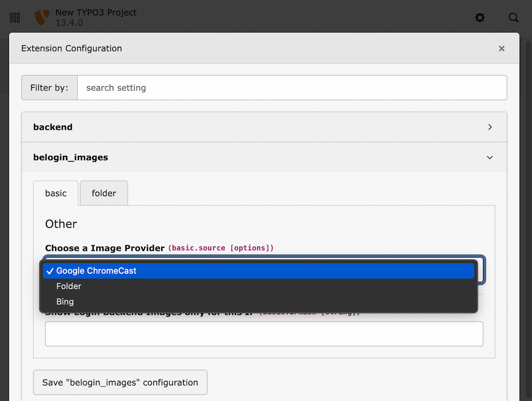
Task: Select Folder as image provider
Action: 259,286
